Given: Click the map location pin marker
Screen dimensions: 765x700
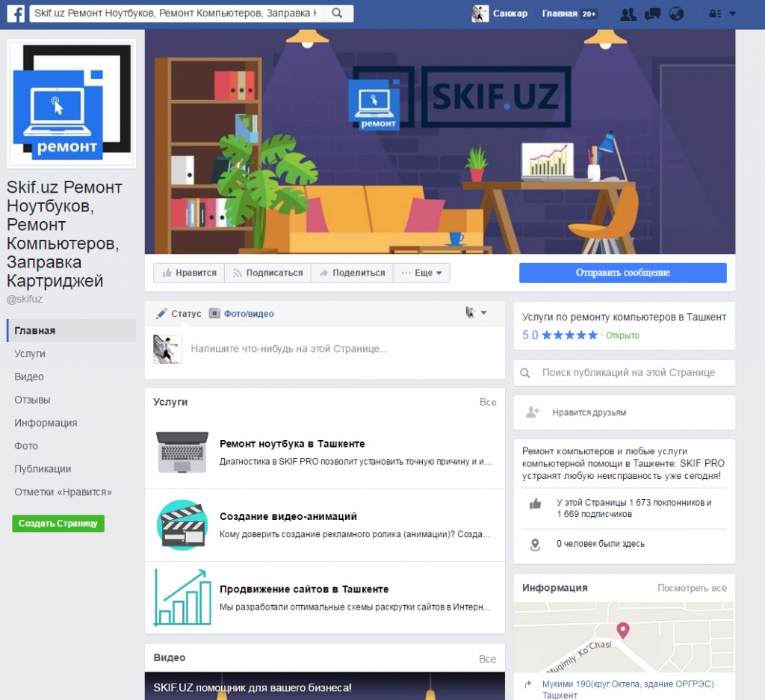Looking at the screenshot, I should tap(622, 631).
